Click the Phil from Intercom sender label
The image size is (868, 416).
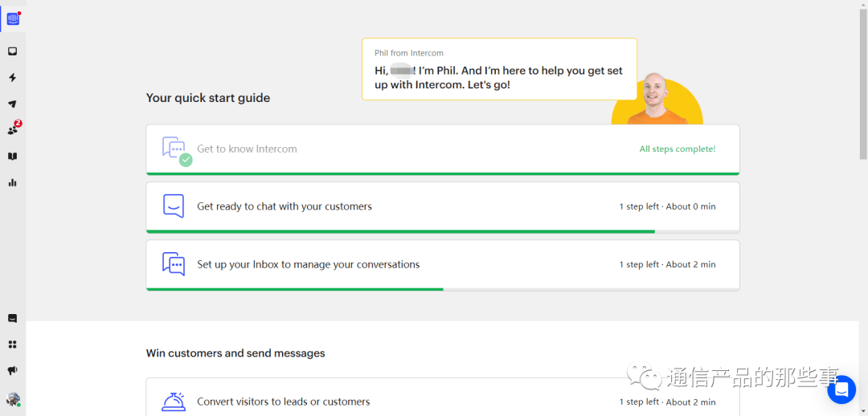pyautogui.click(x=409, y=53)
